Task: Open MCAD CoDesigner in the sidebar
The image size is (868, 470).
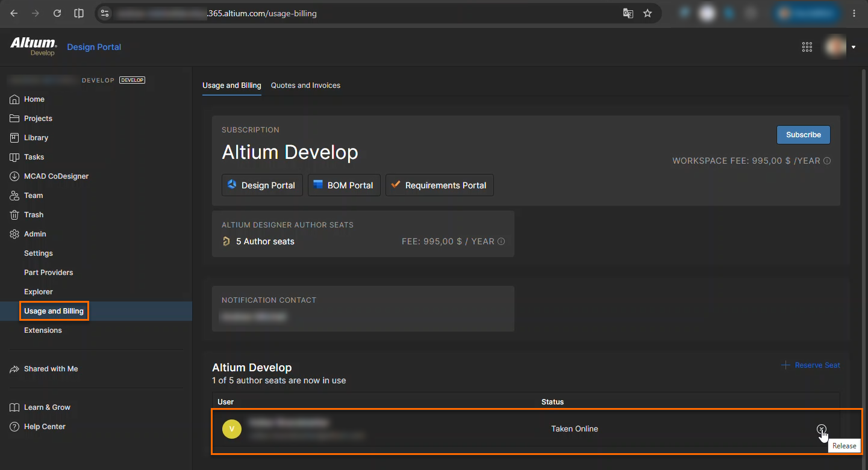Action: click(x=56, y=176)
